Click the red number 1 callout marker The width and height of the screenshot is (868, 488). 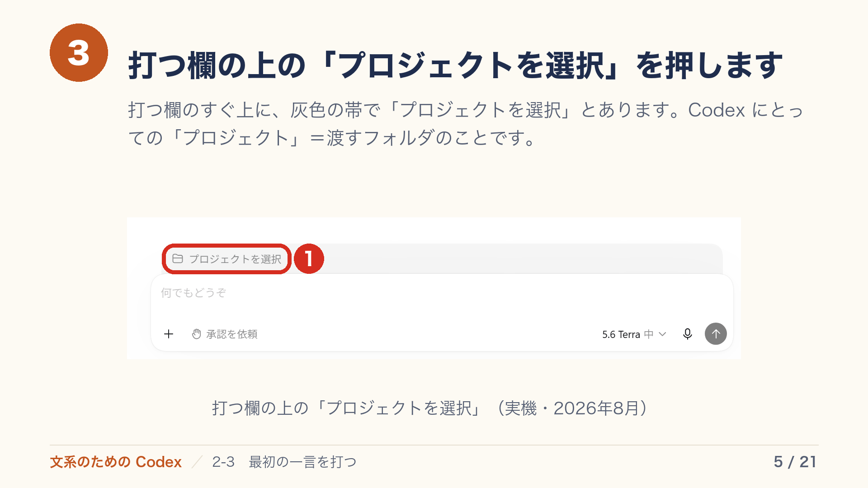click(x=309, y=259)
